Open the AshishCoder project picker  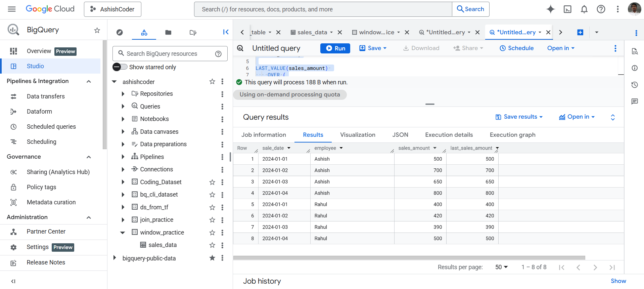coord(112,9)
